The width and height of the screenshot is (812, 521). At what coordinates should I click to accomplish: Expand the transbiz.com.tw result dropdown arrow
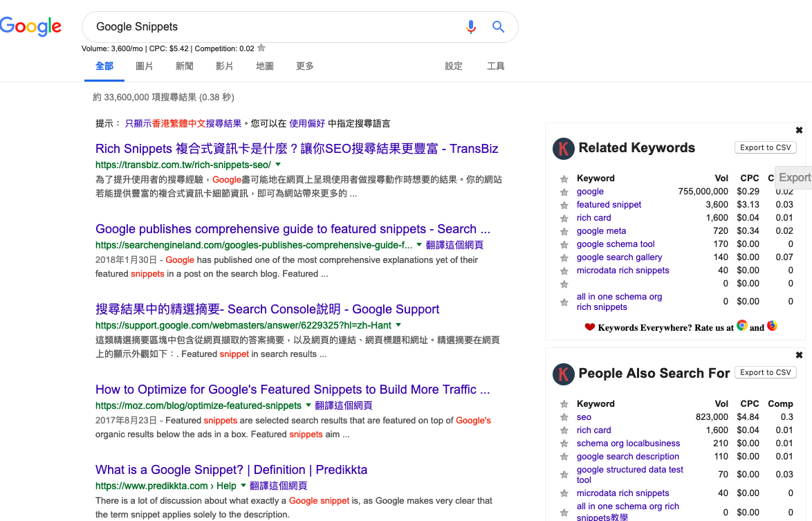tap(278, 165)
